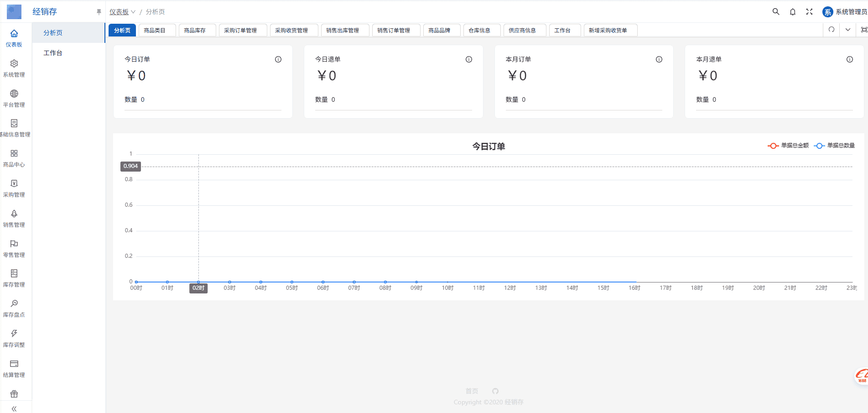Viewport: 868px width, 413px height.
Task: Click the 20时 label on the chart axis
Action: pos(759,288)
